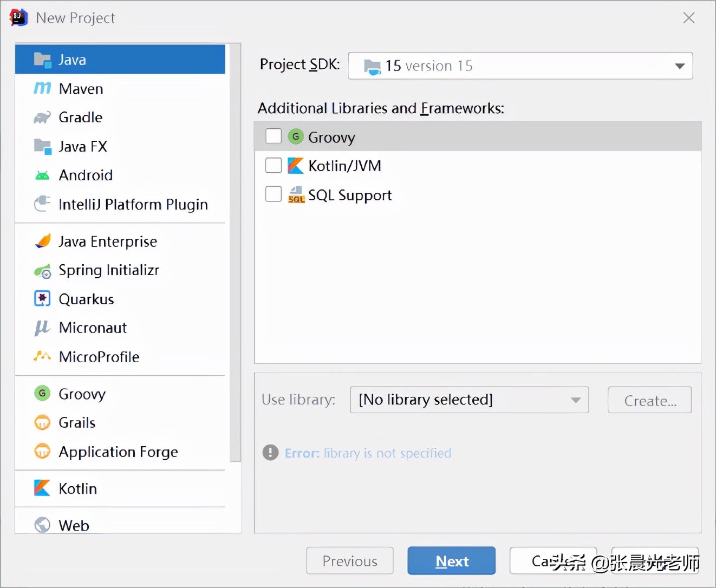This screenshot has width=716, height=588.
Task: Pick Groovy in the project type list
Action: click(x=120, y=394)
